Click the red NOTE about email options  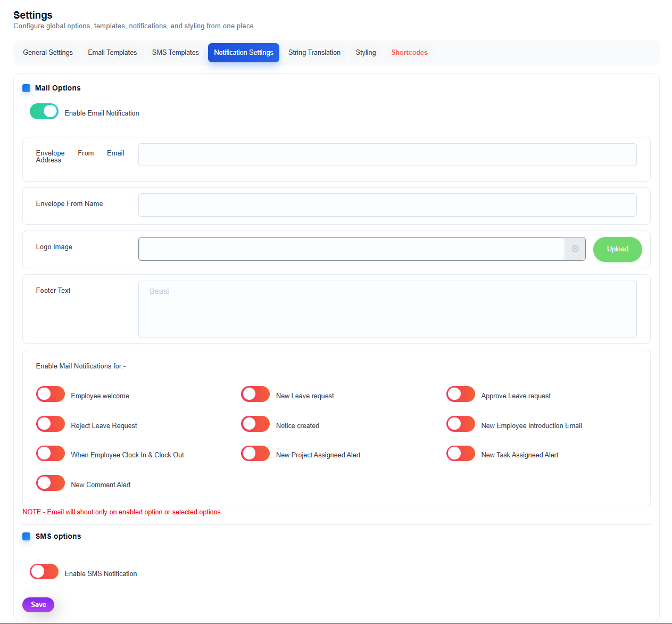pyautogui.click(x=122, y=512)
